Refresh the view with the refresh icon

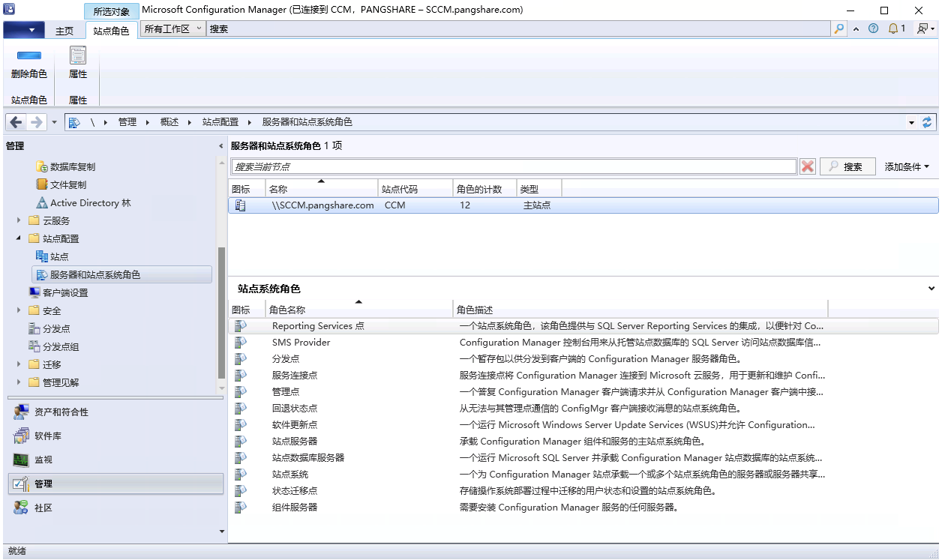coord(927,122)
